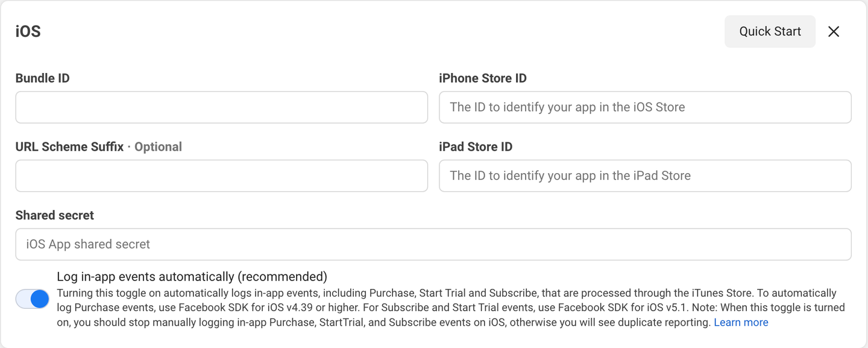Click the Optional tag beside URL Scheme Suffix
Image resolution: width=868 pixels, height=348 pixels.
point(158,147)
